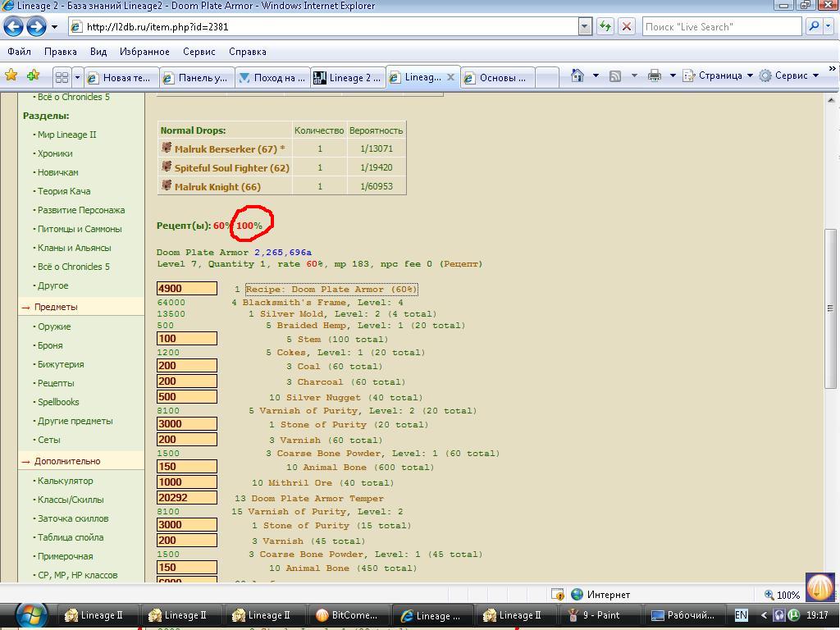The width and height of the screenshot is (840, 630).
Task: Print the page with printer icon
Action: [654, 75]
